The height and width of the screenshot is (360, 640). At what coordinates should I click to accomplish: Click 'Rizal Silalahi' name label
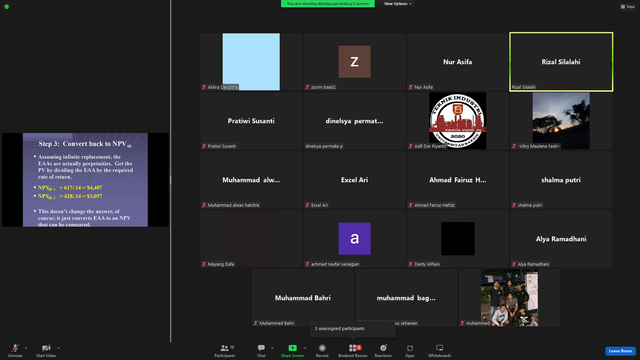[x=524, y=87]
